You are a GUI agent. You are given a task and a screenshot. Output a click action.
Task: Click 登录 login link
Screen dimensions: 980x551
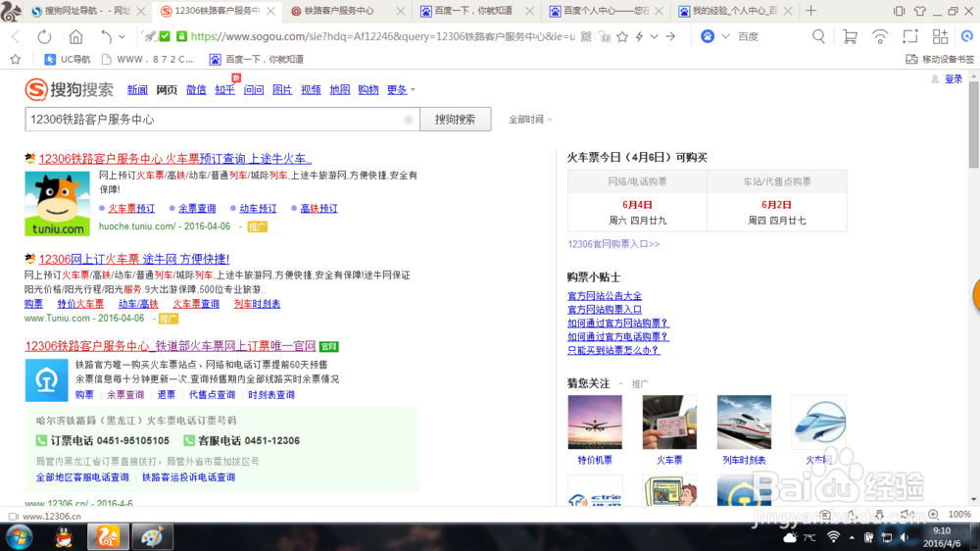tap(954, 79)
